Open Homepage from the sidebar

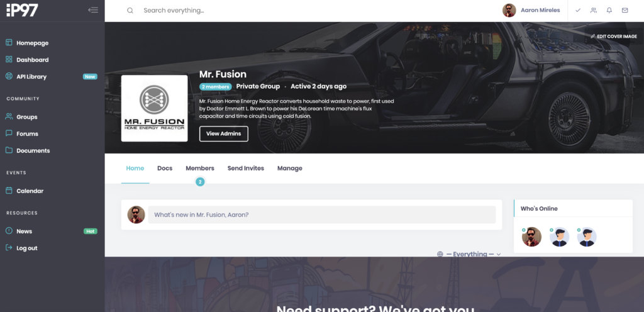[x=32, y=43]
